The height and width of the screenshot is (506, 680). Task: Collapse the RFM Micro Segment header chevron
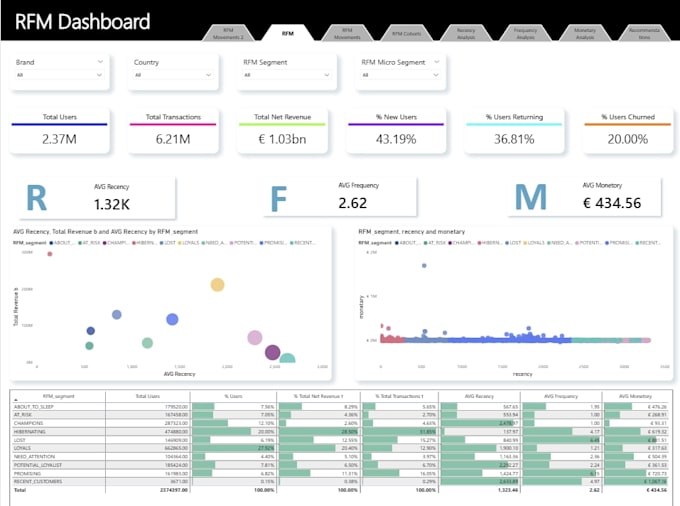click(x=437, y=62)
